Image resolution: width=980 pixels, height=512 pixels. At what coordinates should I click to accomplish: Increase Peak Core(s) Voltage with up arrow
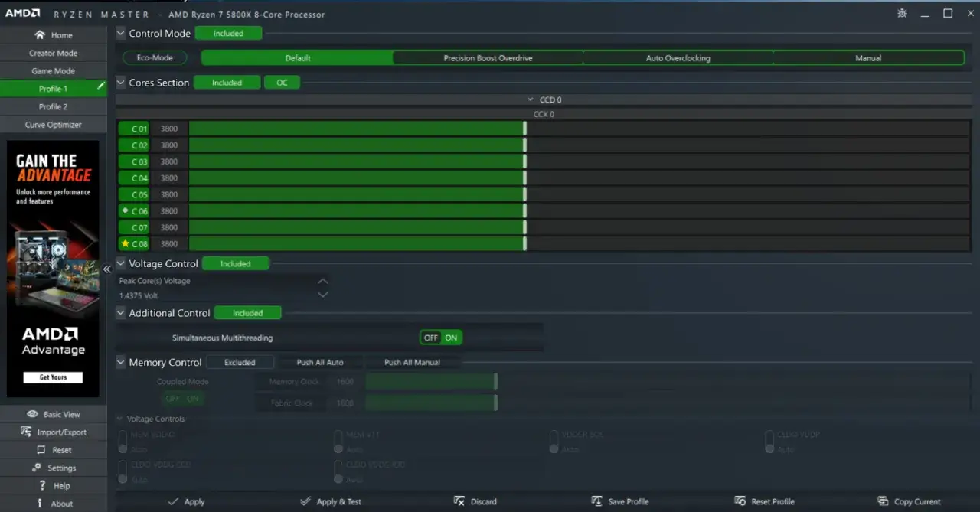[323, 281]
